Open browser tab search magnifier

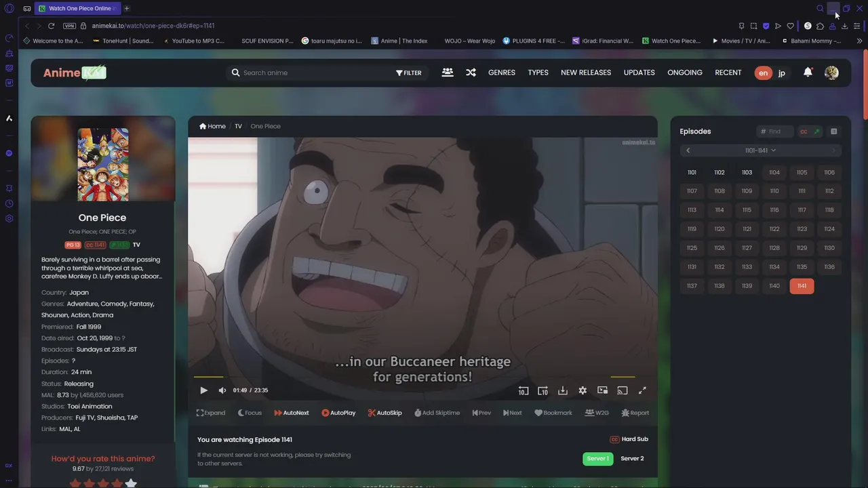(820, 9)
